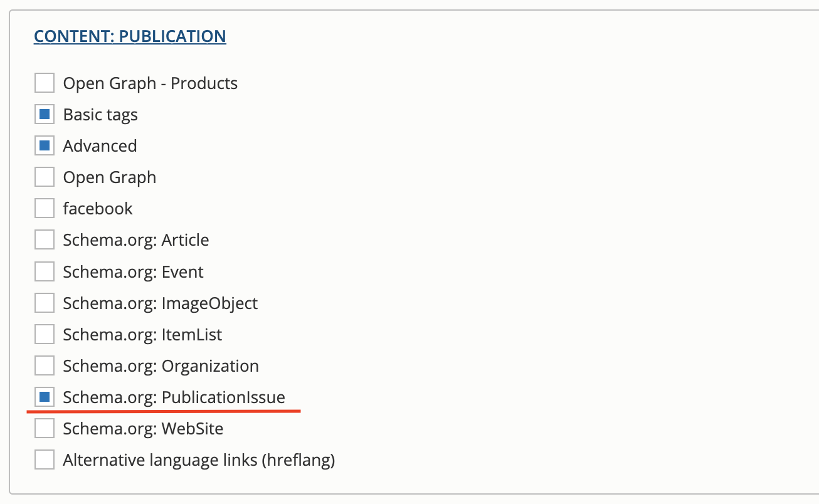Click the Schema.org: WebSite label text
The height and width of the screenshot is (504, 819).
click(x=143, y=428)
